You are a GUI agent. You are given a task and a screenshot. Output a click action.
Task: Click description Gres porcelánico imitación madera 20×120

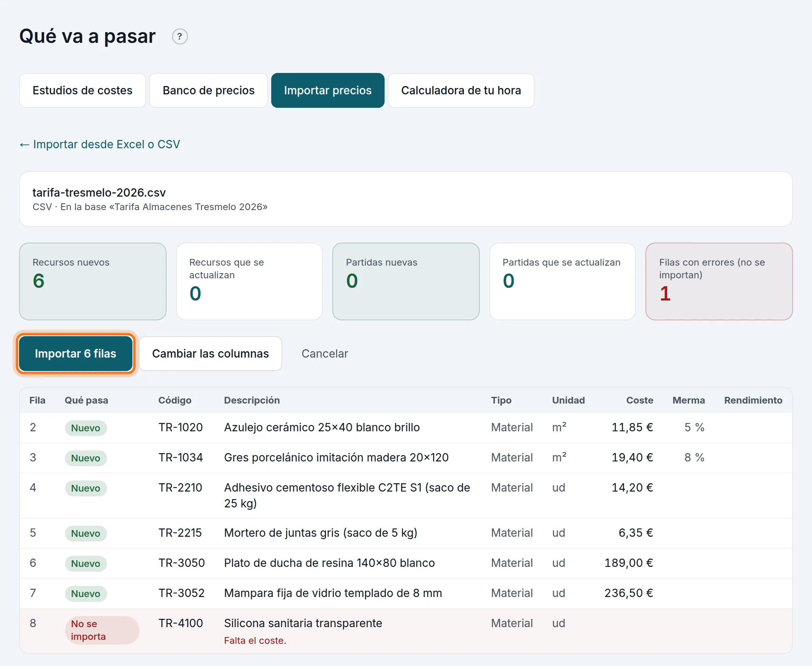coord(336,457)
